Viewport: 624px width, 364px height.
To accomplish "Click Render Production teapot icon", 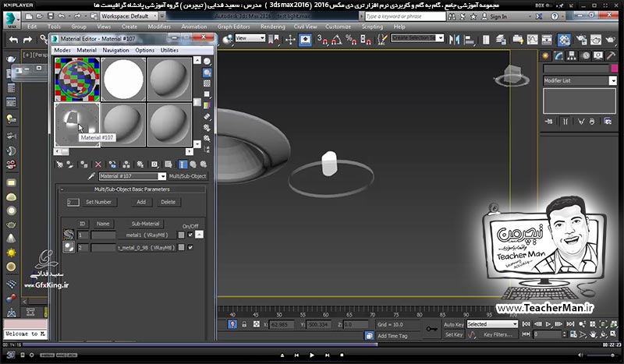I will 611,39.
